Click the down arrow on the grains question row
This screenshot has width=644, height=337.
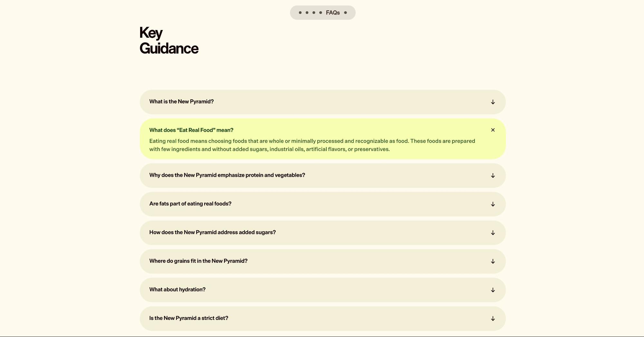[x=493, y=261]
